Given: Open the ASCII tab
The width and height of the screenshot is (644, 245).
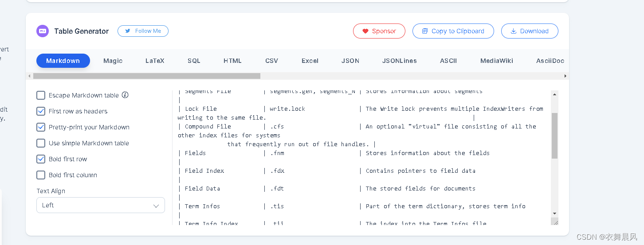Looking at the screenshot, I should point(448,61).
